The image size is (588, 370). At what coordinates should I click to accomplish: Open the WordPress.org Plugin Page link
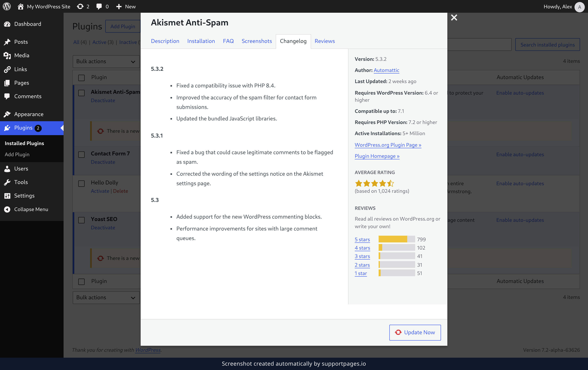[388, 145]
